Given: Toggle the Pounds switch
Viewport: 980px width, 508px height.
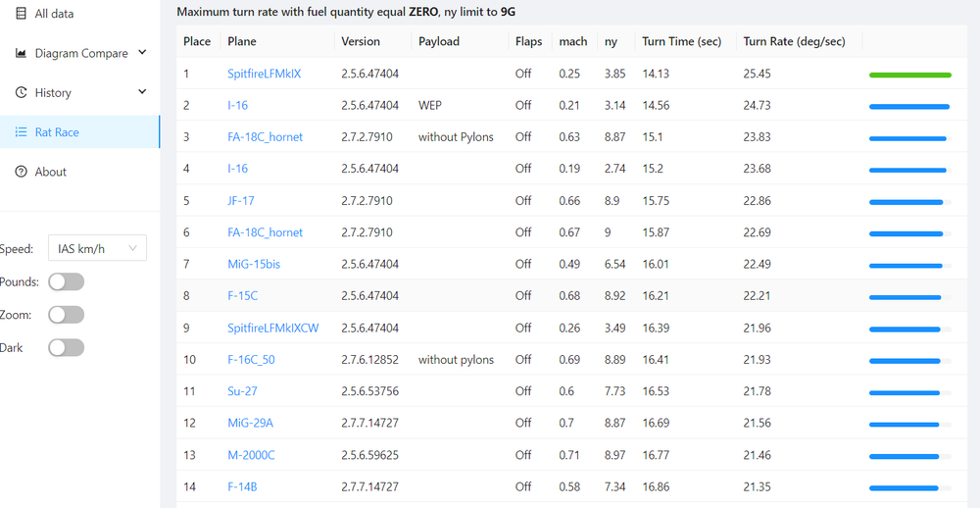Looking at the screenshot, I should coord(67,281).
